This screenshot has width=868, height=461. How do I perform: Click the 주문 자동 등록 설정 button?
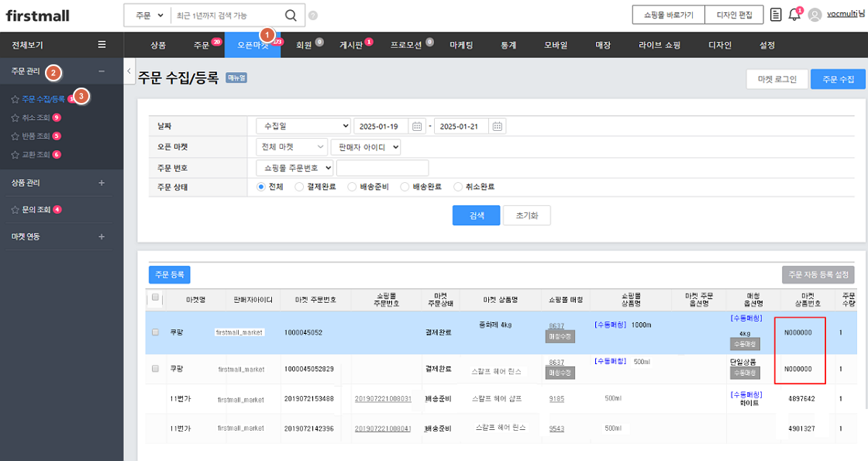(818, 274)
